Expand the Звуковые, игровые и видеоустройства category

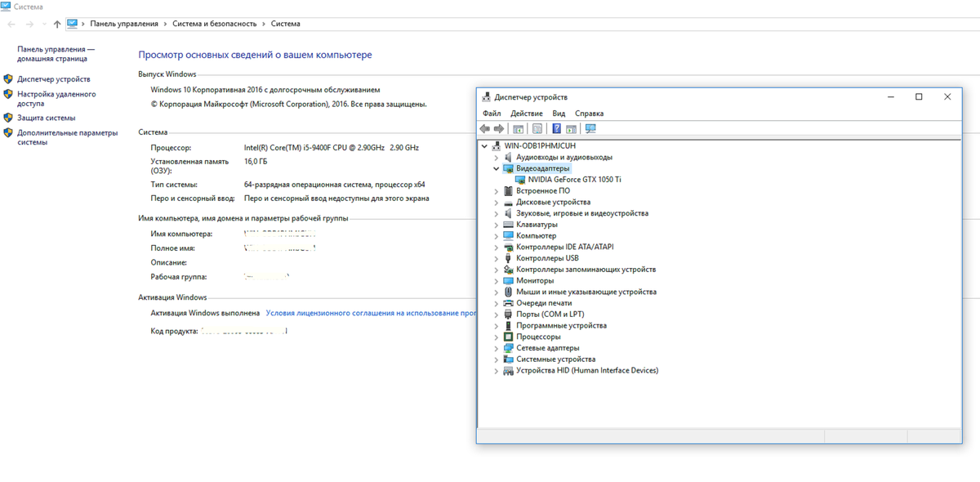pyautogui.click(x=496, y=213)
